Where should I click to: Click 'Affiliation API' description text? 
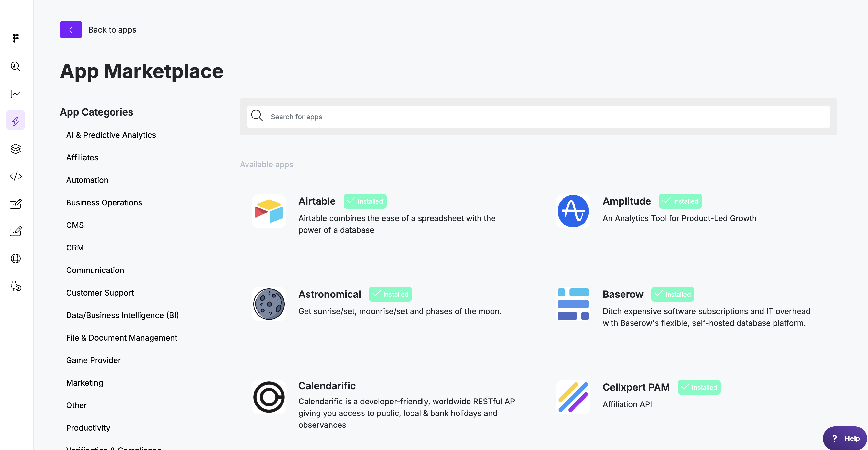point(627,404)
